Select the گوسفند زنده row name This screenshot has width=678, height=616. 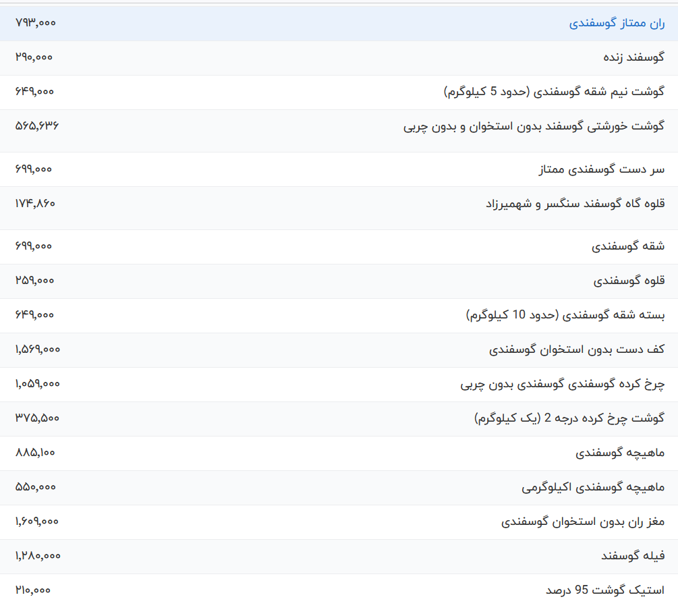tap(634, 57)
